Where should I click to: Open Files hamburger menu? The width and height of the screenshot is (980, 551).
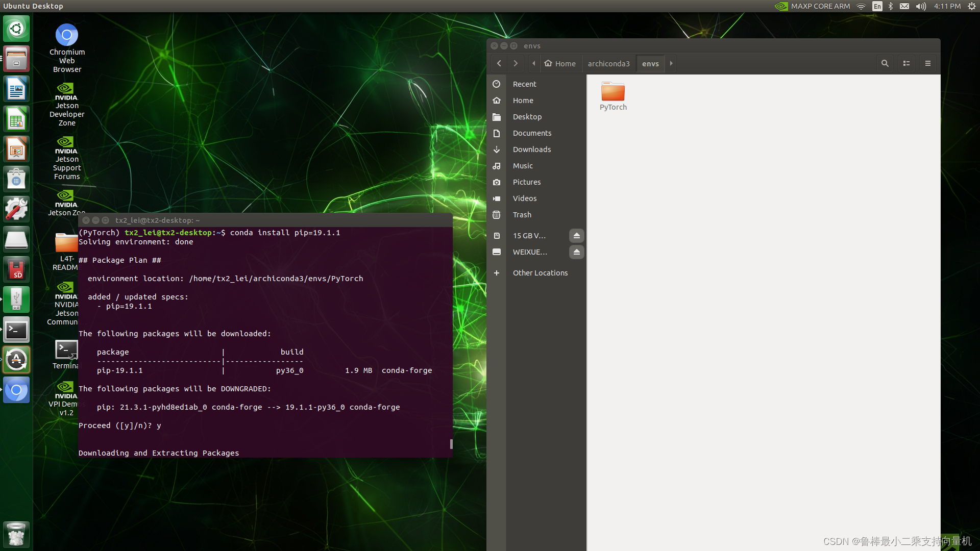pos(928,63)
